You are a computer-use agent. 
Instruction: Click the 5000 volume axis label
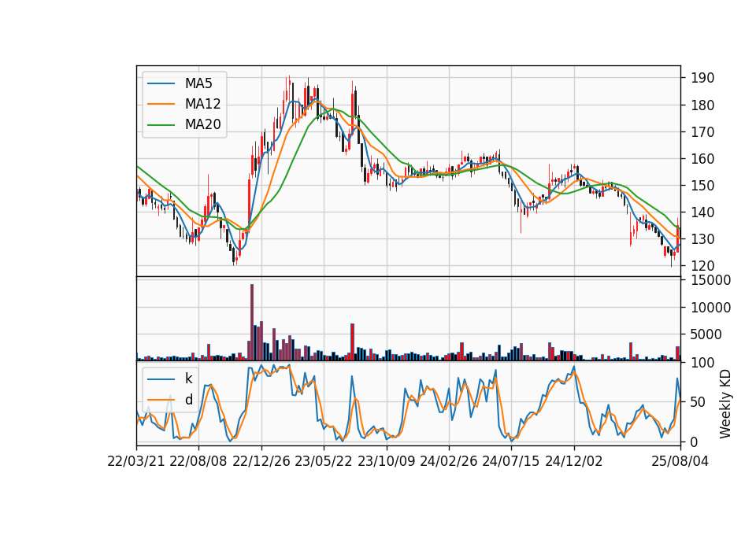706,334
